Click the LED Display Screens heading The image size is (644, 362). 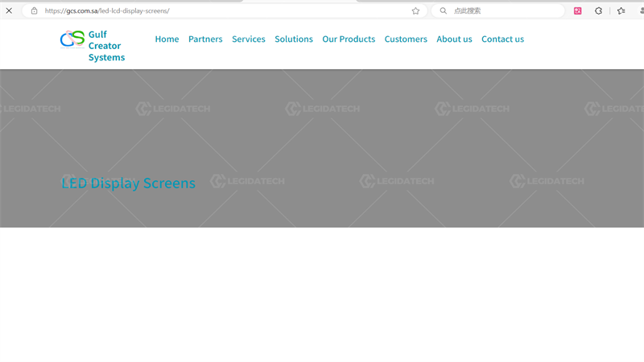(129, 183)
